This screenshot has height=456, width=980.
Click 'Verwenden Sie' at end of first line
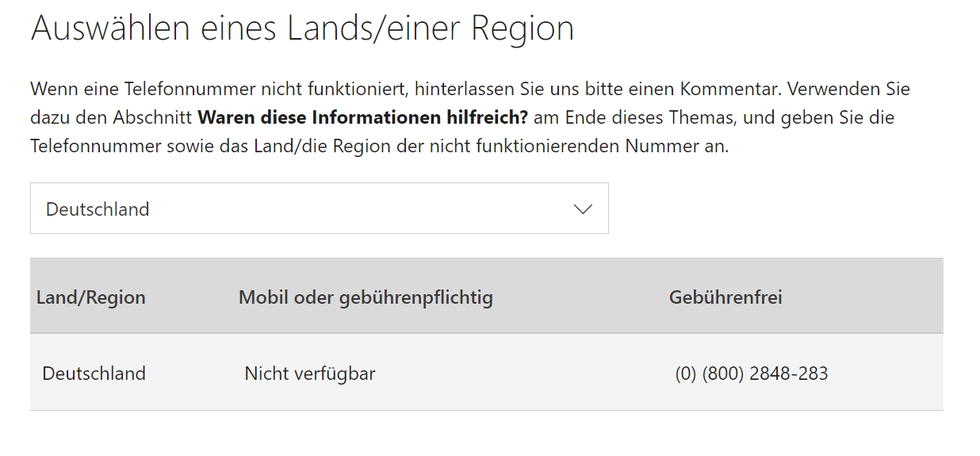click(848, 89)
